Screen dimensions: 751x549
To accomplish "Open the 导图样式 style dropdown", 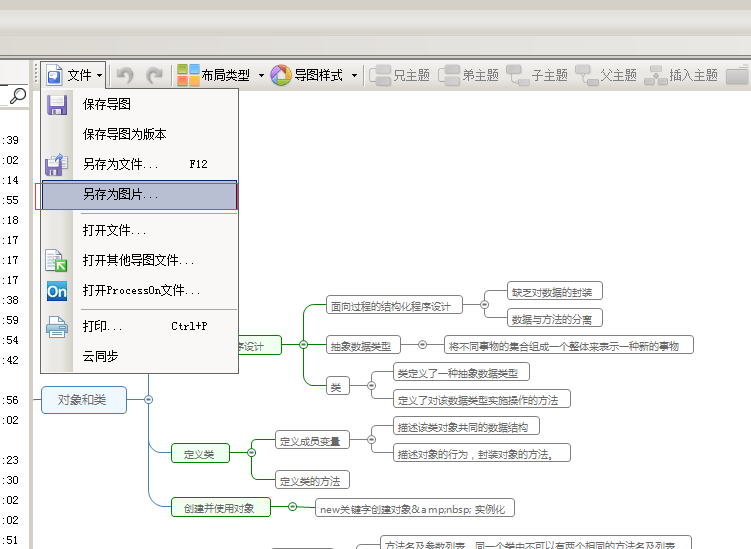I will pos(314,75).
